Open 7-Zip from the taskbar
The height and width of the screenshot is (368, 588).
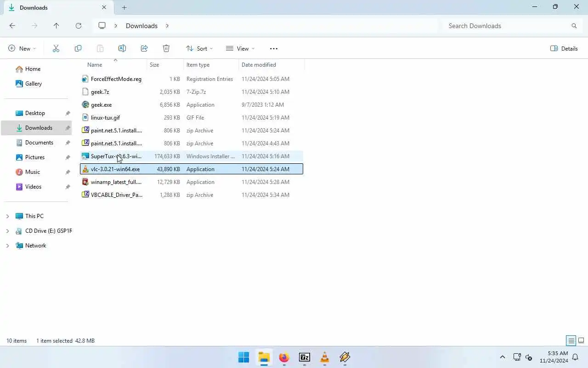(304, 357)
